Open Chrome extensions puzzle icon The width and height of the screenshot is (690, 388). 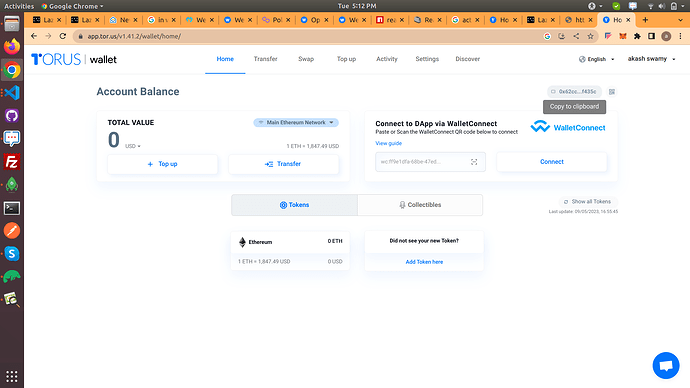(637, 36)
